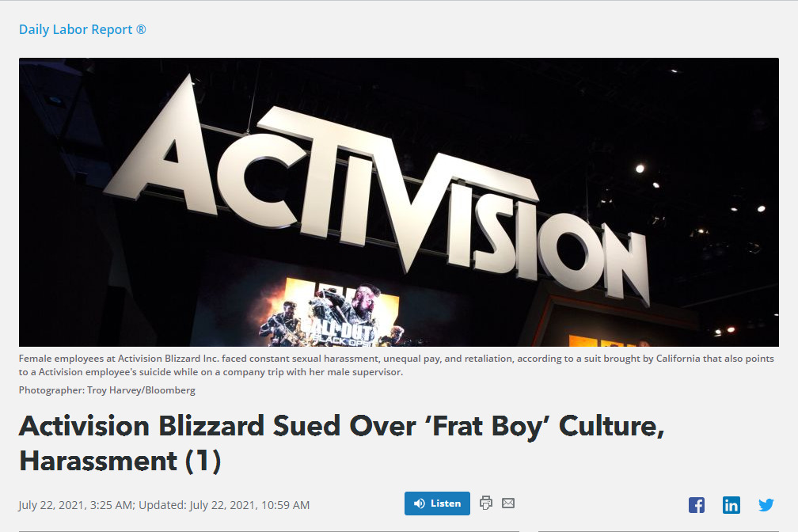Open the Daily Labor Report link
This screenshot has height=532, width=798.
click(x=82, y=29)
